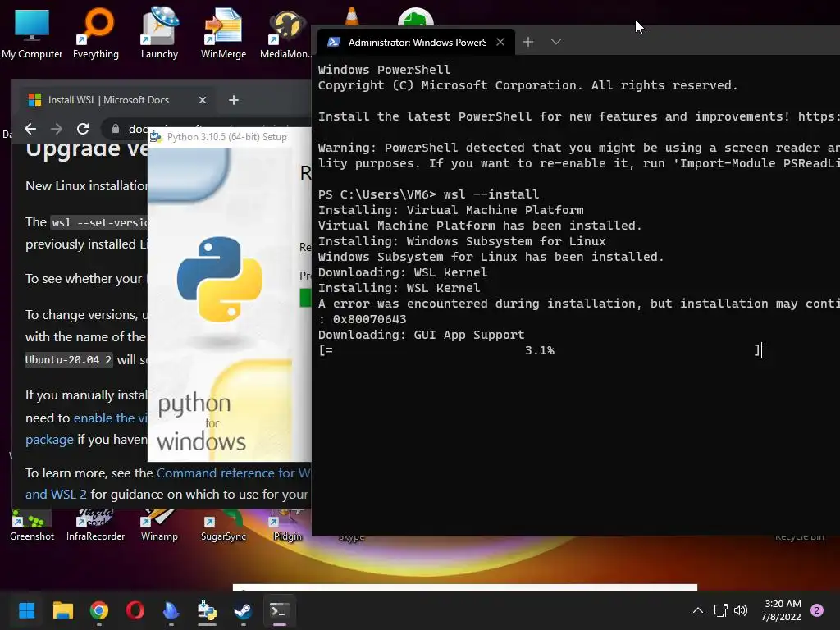Click the 'Downloading: GUI App Support' line
This screenshot has width=840, height=630.
421,335
